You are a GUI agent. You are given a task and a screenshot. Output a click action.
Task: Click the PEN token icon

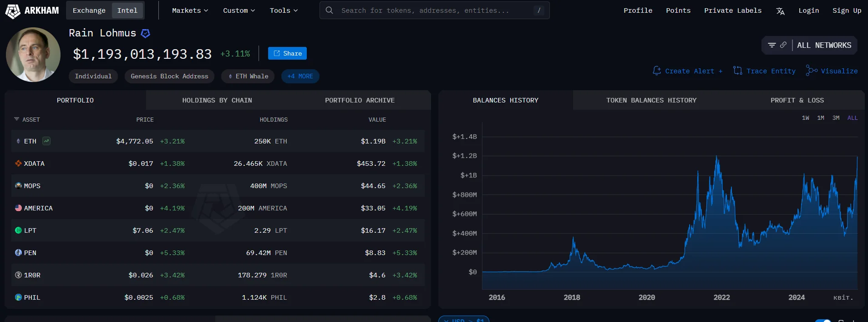(x=18, y=253)
